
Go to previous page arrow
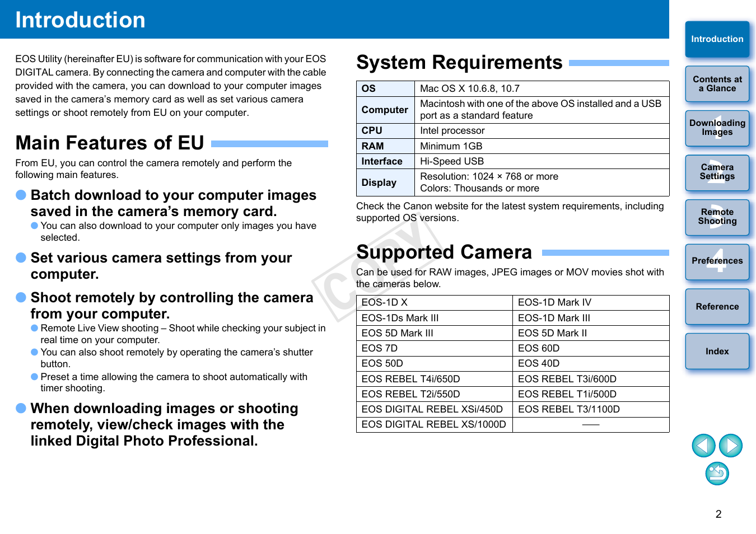pos(703,446)
